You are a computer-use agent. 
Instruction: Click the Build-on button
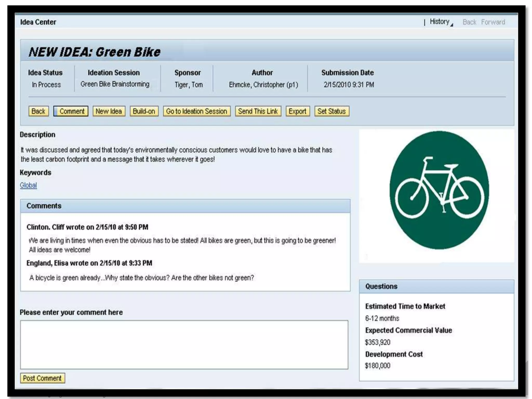tap(144, 111)
